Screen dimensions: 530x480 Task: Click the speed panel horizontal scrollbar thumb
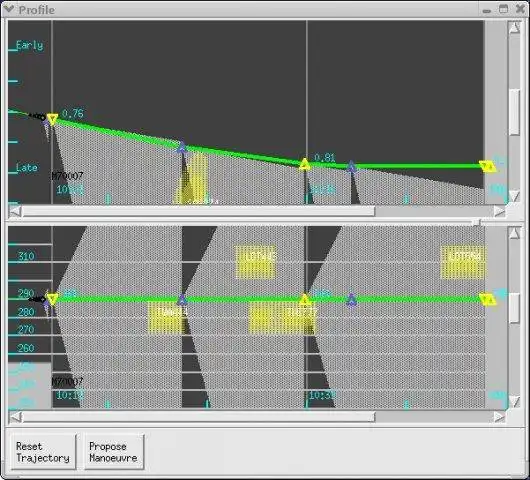click(198, 212)
